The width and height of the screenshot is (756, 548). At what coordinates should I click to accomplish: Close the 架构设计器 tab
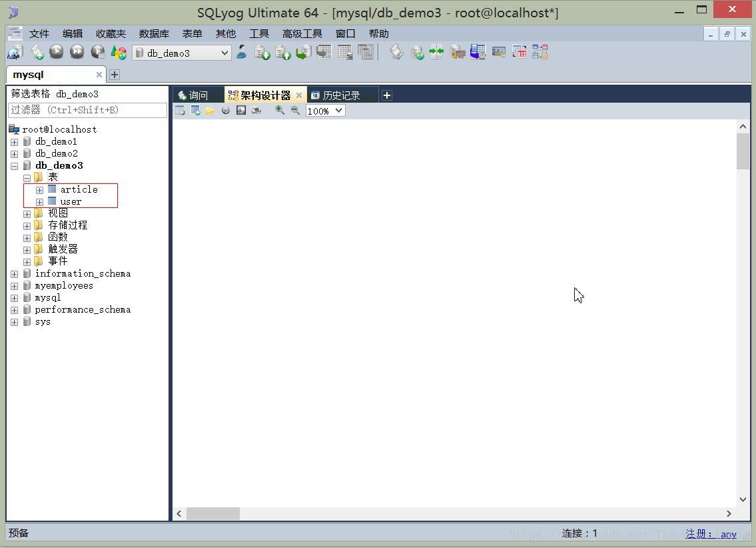click(x=299, y=95)
